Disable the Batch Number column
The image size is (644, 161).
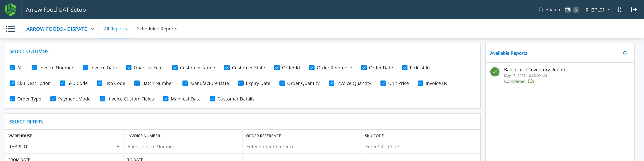pyautogui.click(x=137, y=83)
